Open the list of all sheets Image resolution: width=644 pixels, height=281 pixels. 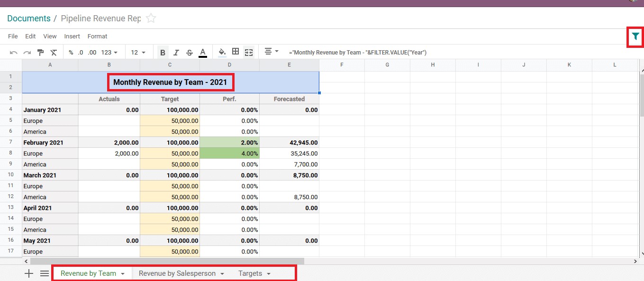click(45, 273)
